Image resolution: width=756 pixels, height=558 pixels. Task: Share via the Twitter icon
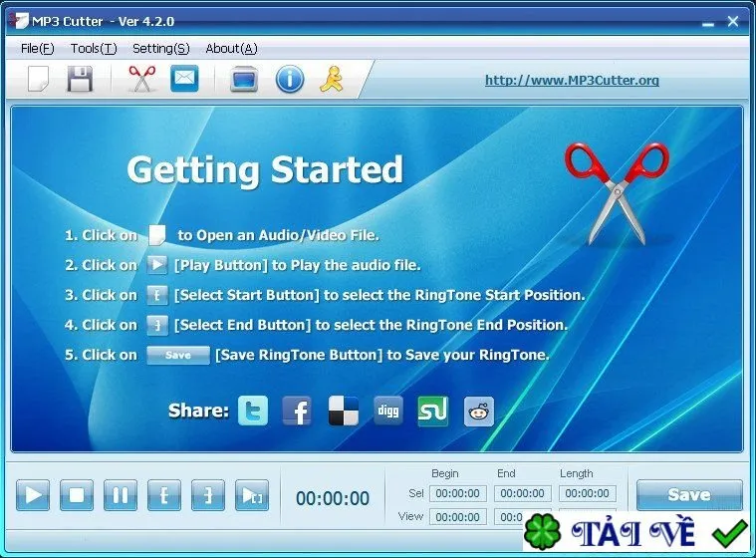[253, 411]
